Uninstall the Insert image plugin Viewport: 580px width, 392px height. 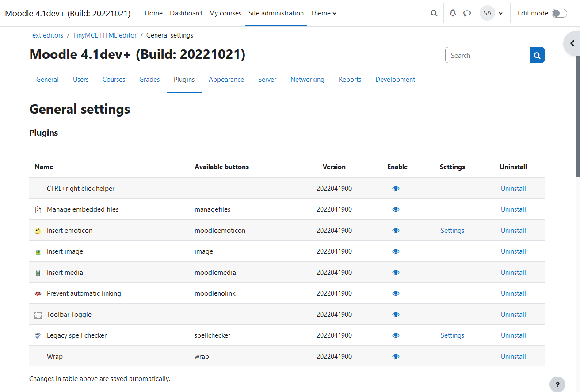(x=513, y=251)
